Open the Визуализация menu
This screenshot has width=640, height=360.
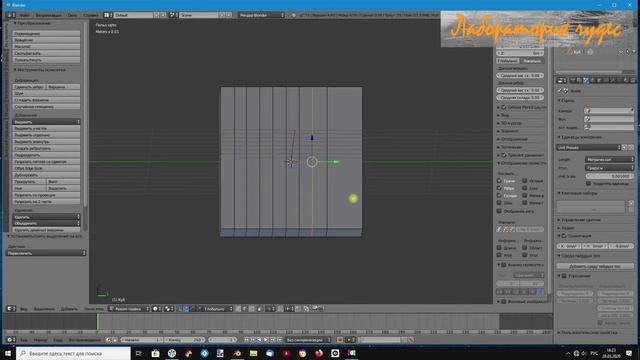click(49, 15)
